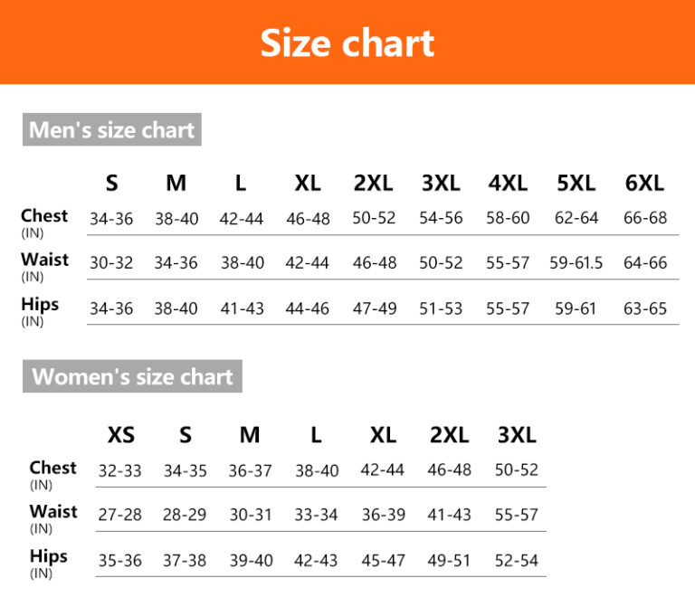Click the men's 3XL chest value 54-56
695x616 pixels.
[441, 219]
